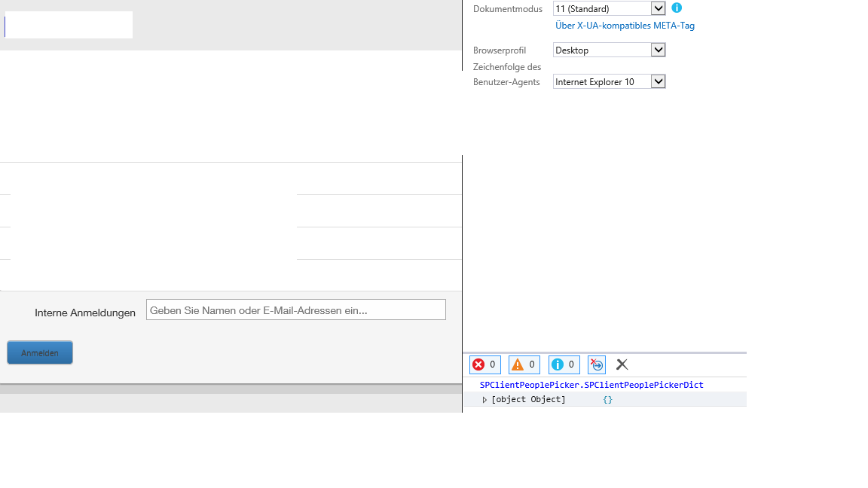Click the white text box at top left
Image resolution: width=868 pixels, height=488 pixels.
[68, 24]
